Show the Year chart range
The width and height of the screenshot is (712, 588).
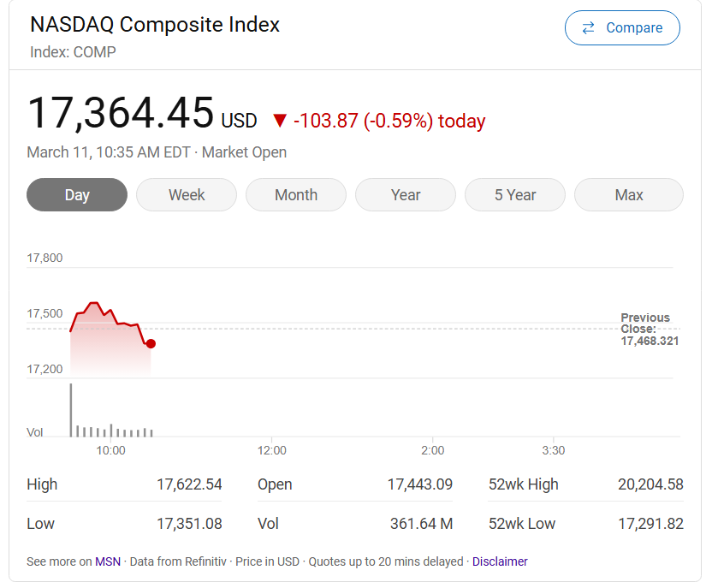coord(406,195)
